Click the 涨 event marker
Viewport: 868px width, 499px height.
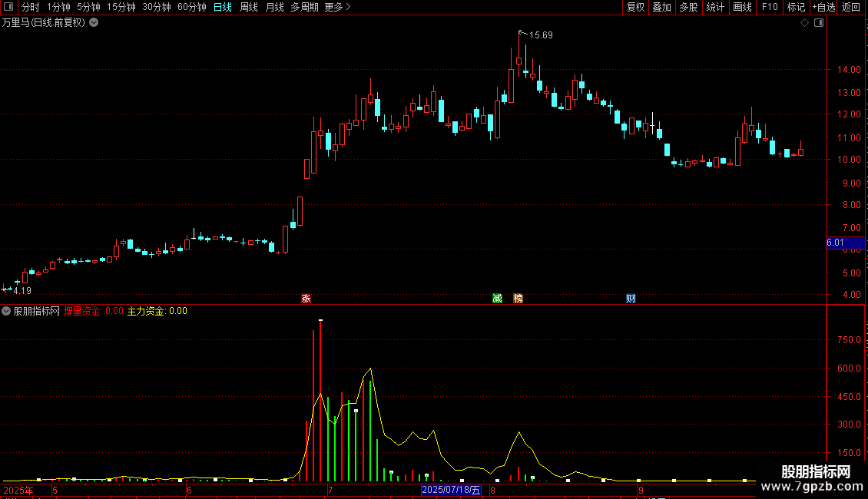[306, 299]
